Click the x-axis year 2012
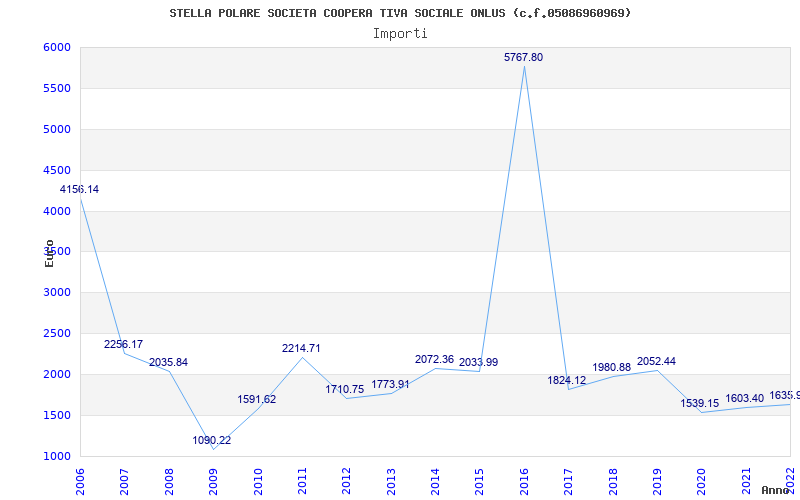This screenshot has height=500, width=800. (346, 482)
